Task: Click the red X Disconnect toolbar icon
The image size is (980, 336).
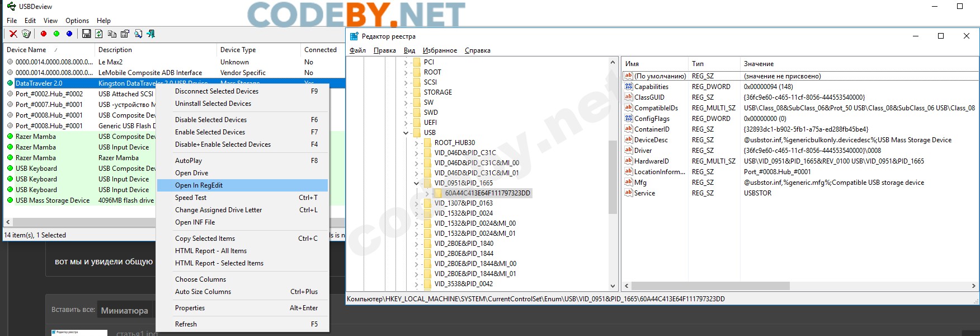Action: 13,34
